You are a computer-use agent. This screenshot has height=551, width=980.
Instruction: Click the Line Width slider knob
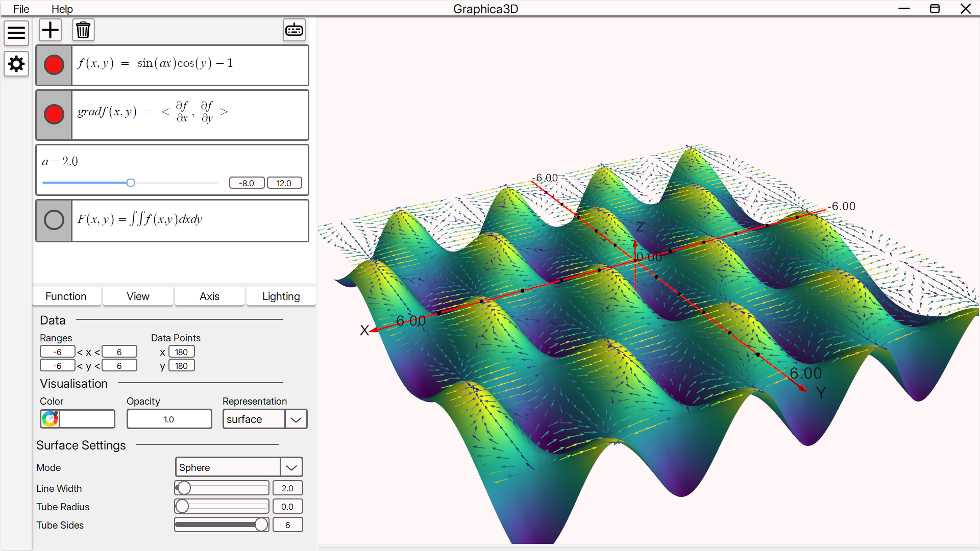coord(184,488)
